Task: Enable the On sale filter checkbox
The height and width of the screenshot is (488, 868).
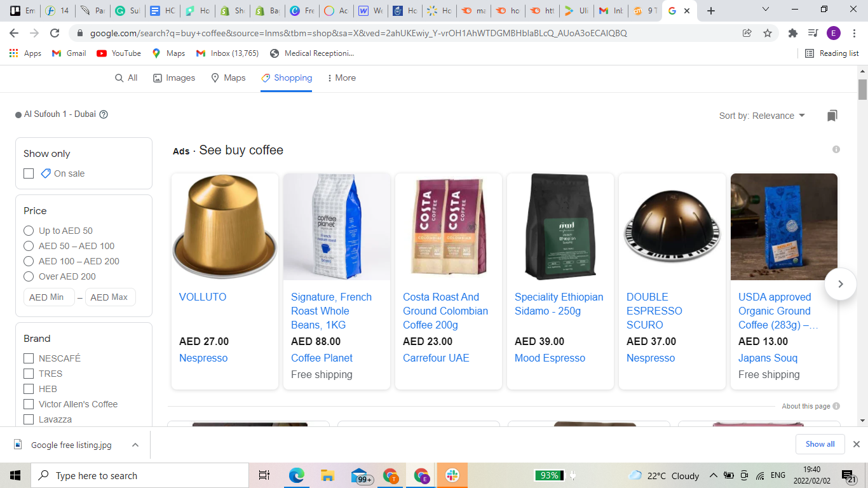Action: click(29, 173)
